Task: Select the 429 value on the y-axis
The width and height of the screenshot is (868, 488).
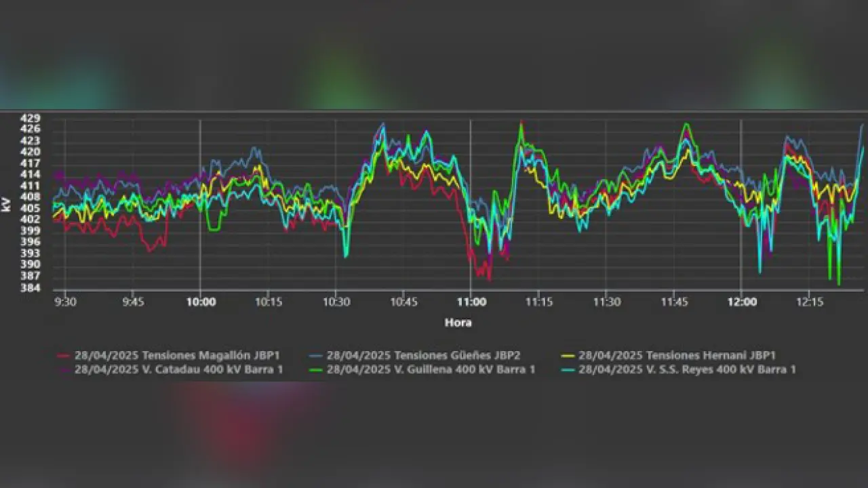Action: 31,118
